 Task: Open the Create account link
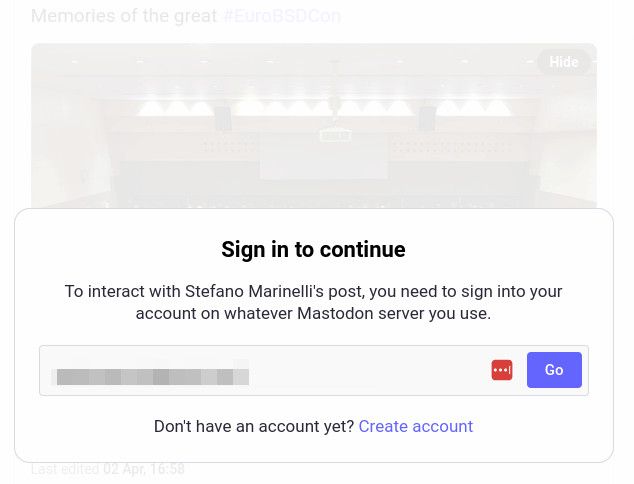415,426
